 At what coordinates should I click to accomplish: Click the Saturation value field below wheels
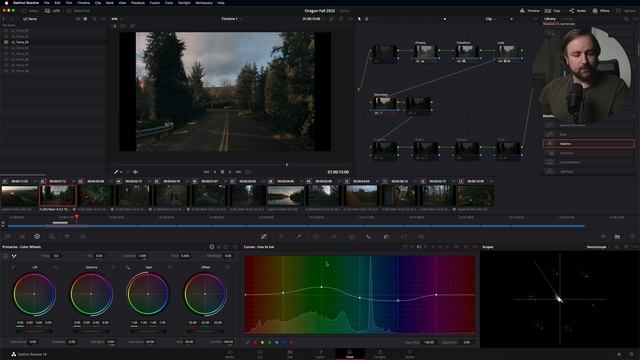[150, 342]
